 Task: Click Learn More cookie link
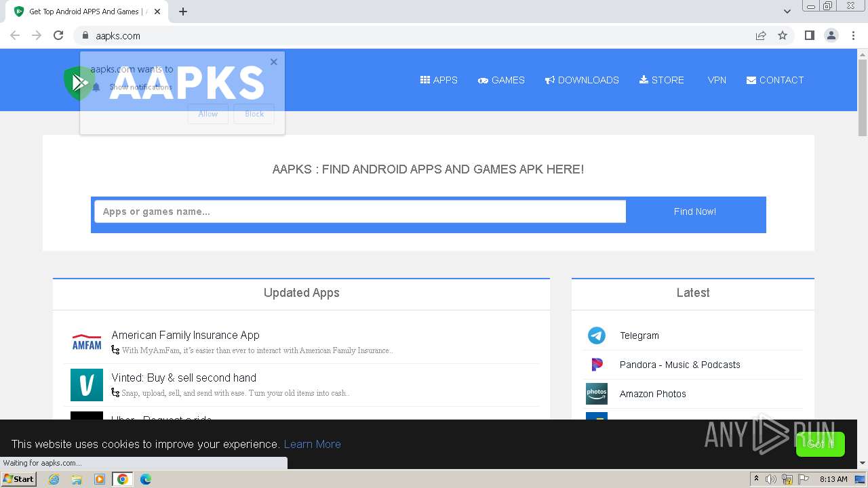pyautogui.click(x=312, y=444)
